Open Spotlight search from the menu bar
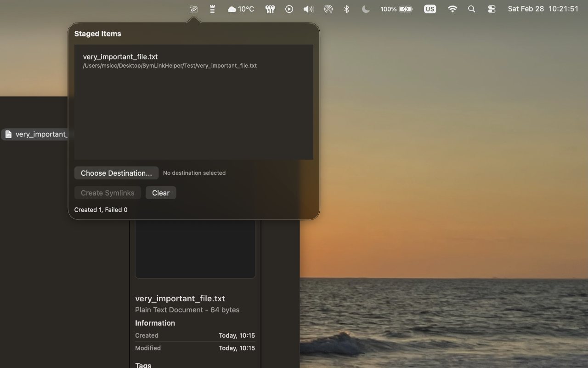The height and width of the screenshot is (368, 588). click(x=471, y=9)
